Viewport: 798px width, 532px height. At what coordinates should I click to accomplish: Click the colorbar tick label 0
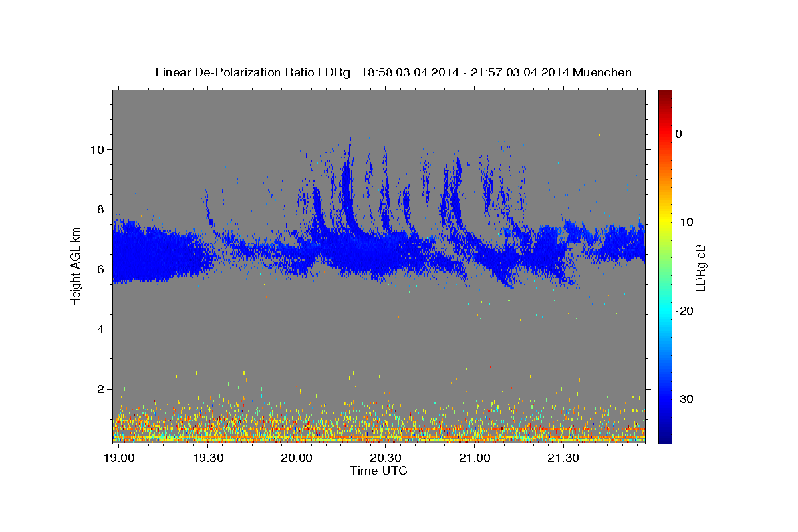679,134
